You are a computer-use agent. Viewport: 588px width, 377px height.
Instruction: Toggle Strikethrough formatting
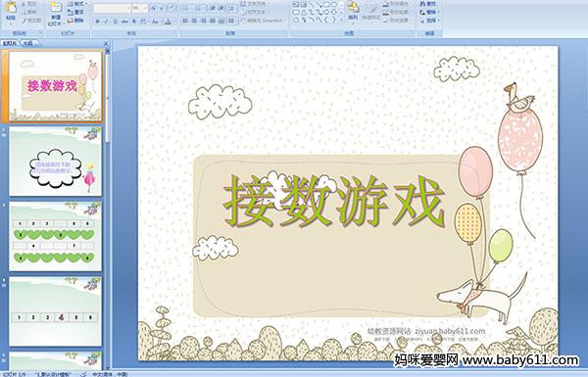point(124,22)
